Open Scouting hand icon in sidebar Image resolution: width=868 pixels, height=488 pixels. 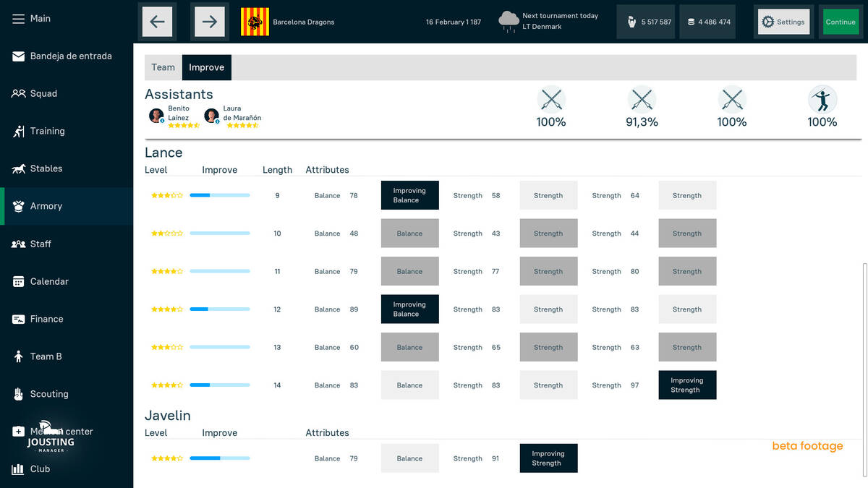tap(18, 395)
